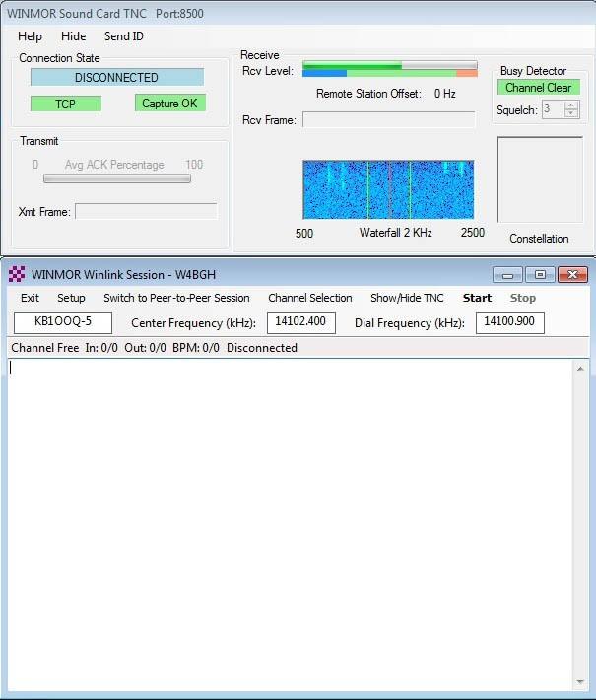Click the 'Waterfall 2 KHz' label
Screen dimensions: 596x700
pos(396,232)
